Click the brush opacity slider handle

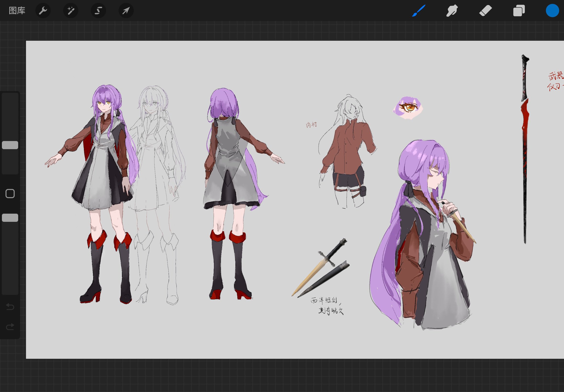(x=10, y=218)
